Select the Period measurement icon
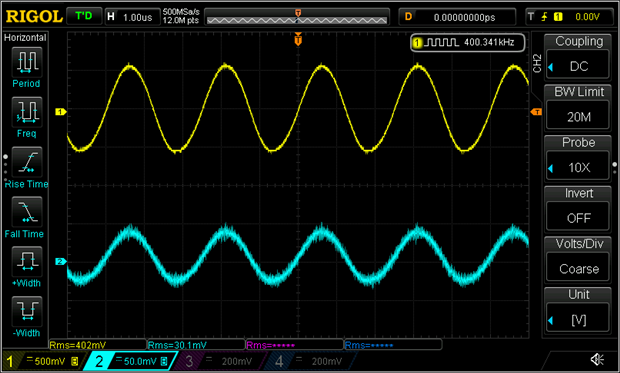 click(26, 62)
